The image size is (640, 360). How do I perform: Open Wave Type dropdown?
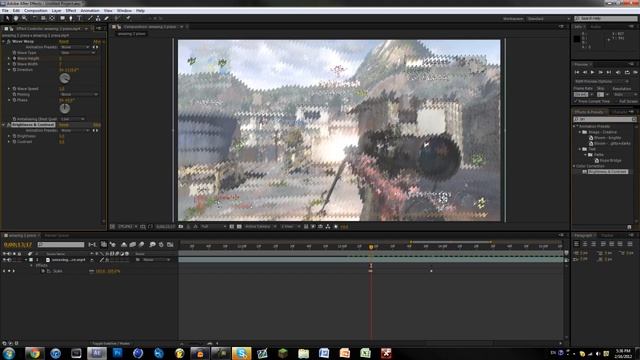(x=78, y=53)
